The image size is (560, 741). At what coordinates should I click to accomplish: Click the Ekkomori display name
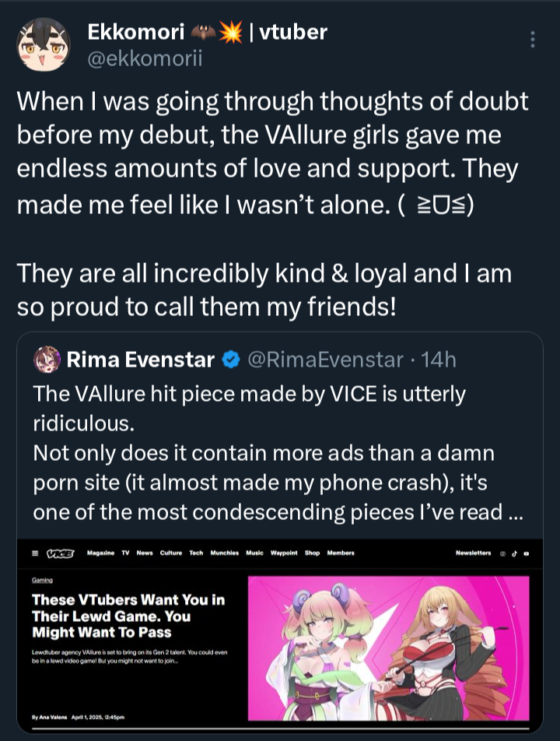click(137, 32)
